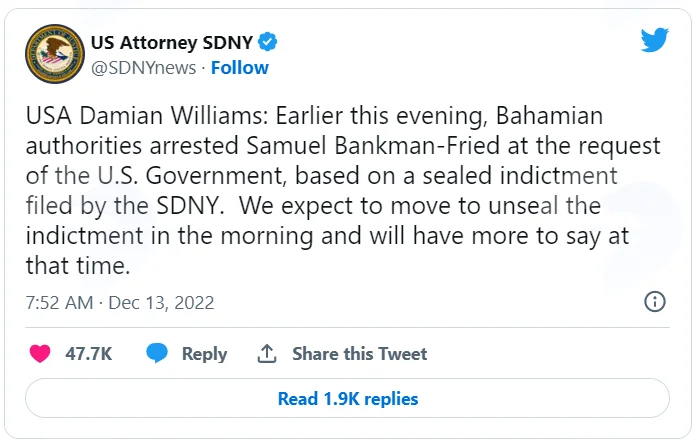This screenshot has width=696, height=442.
Task: Click the blue reply speech bubble icon
Action: coord(157,353)
